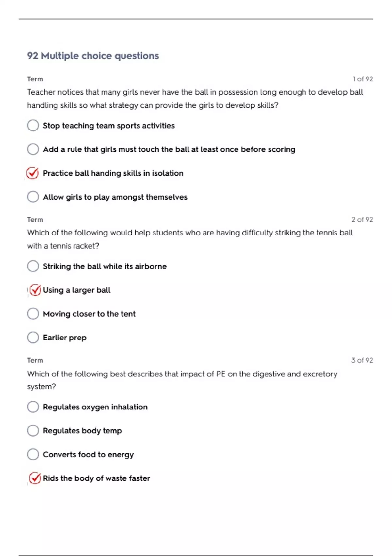Click the '3 of 92' question counter

tap(362, 360)
